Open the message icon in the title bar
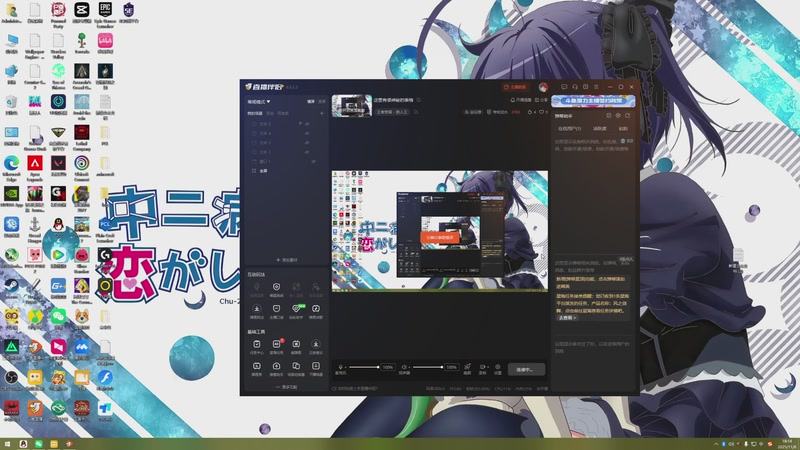 [x=564, y=87]
